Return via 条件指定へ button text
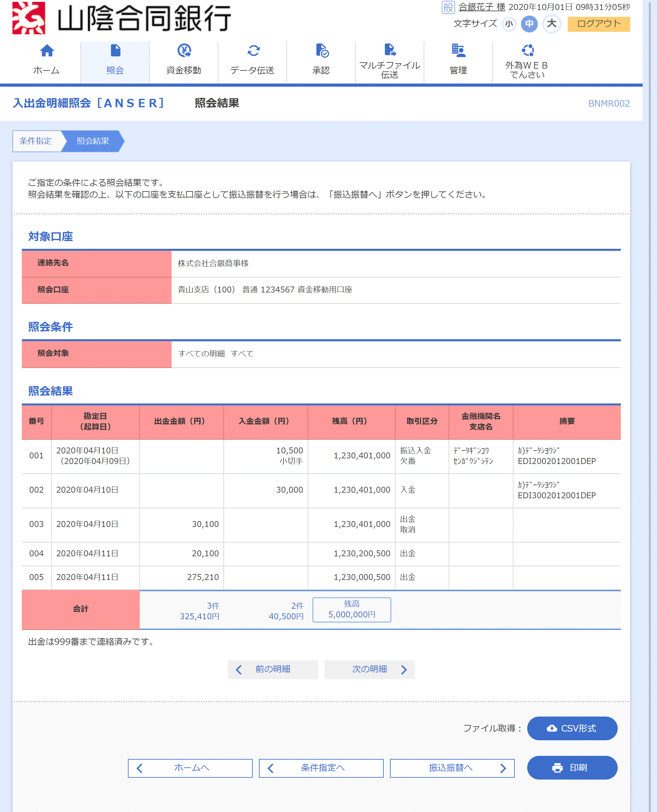Screen dimensions: 657x812 coord(323,768)
